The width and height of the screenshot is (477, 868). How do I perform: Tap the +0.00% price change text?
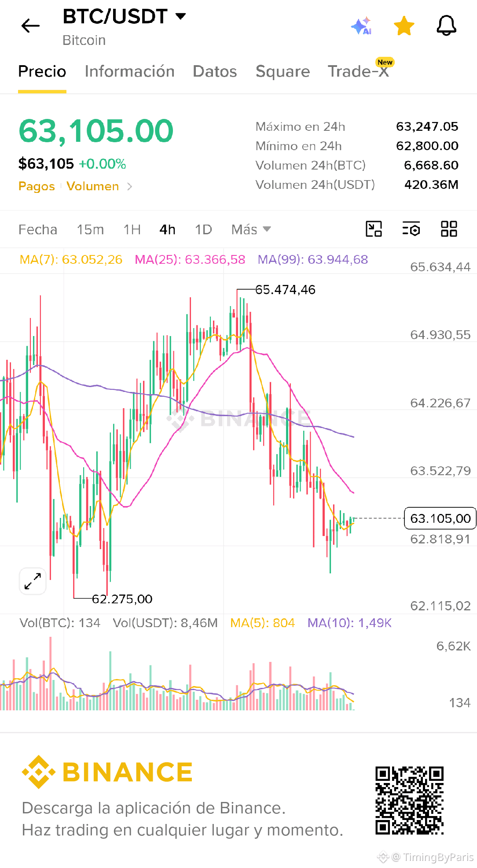[103, 164]
